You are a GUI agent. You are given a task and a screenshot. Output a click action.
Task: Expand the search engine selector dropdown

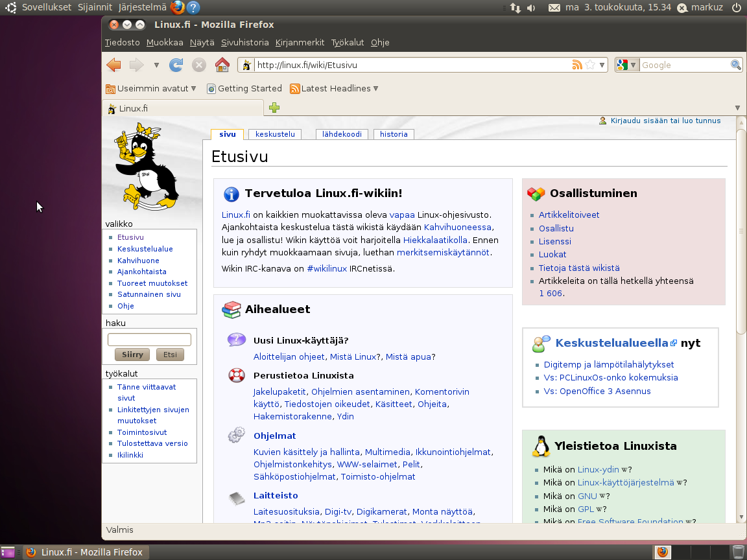(x=626, y=65)
